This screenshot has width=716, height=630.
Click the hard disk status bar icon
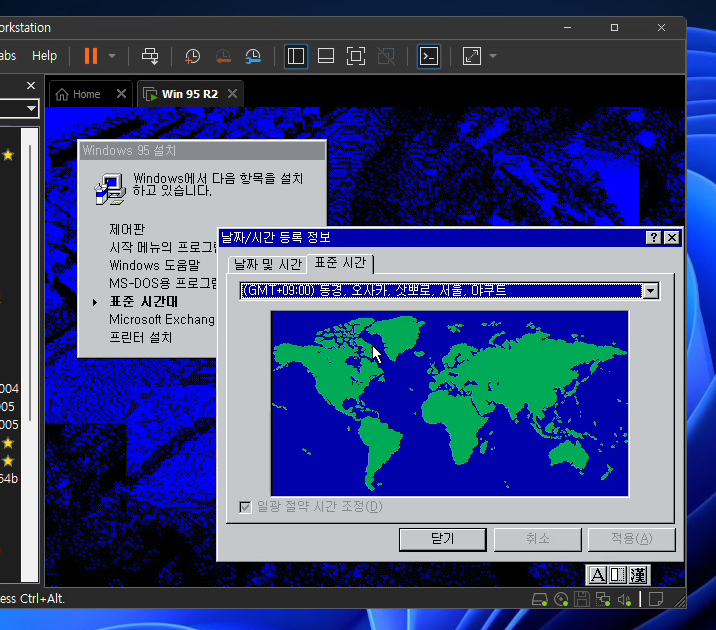point(540,599)
